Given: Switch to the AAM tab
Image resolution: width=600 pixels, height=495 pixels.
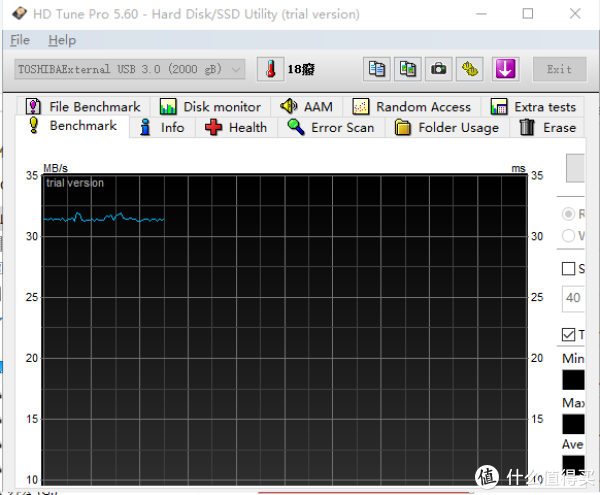Looking at the screenshot, I should (307, 107).
